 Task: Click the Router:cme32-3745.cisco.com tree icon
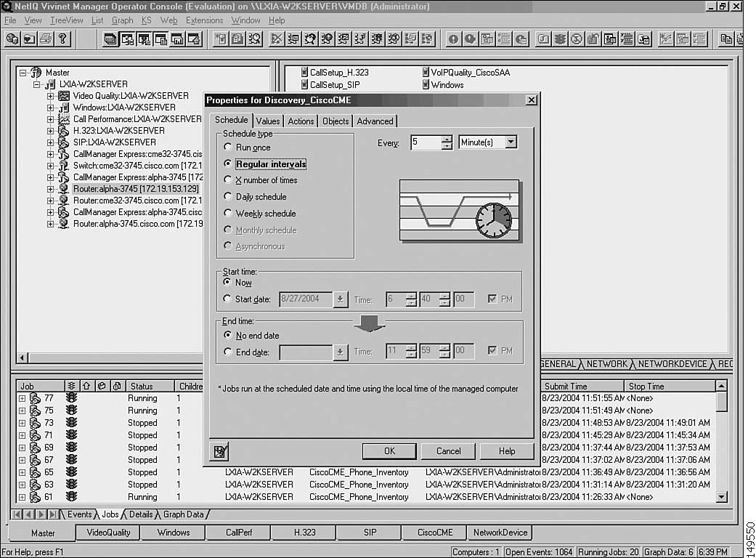pos(64,200)
